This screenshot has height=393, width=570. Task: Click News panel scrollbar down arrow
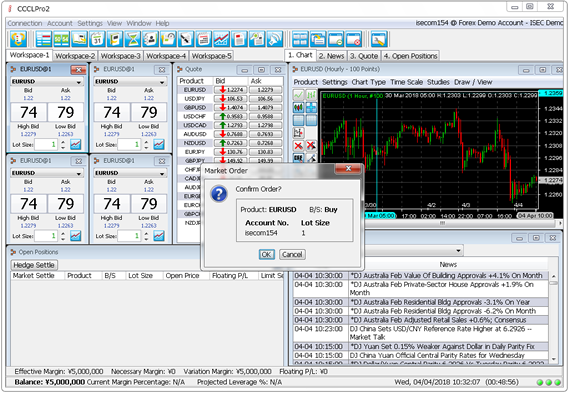tap(553, 359)
